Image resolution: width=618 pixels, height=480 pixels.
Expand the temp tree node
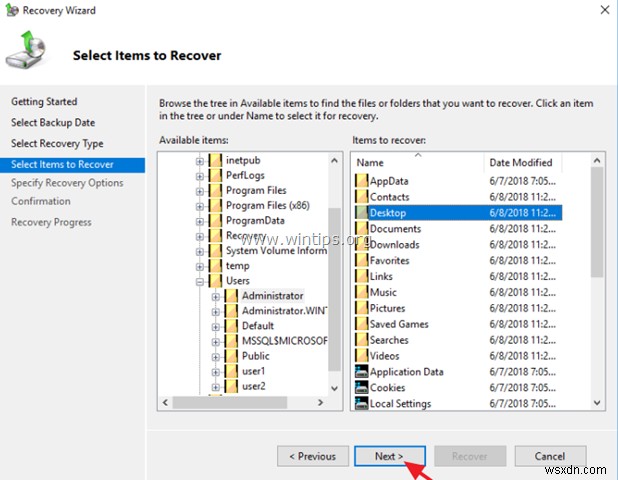pos(200,267)
